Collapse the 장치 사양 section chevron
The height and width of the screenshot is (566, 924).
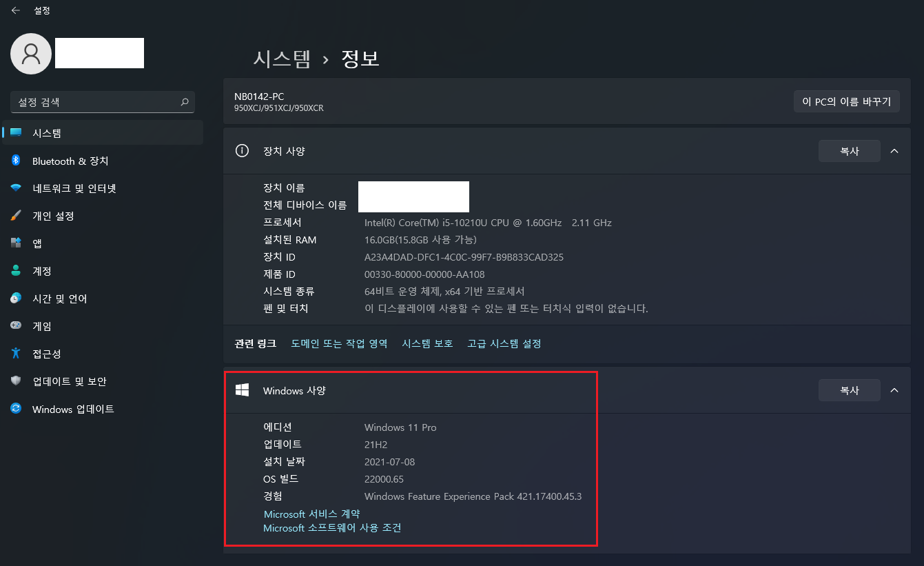coord(894,151)
